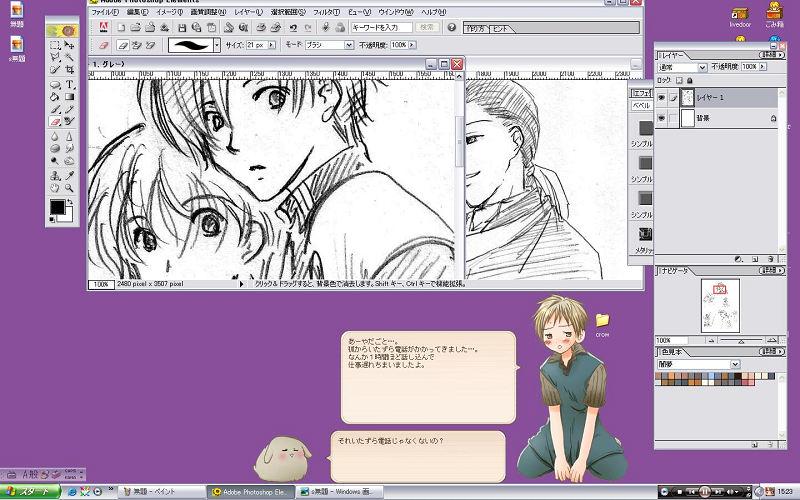This screenshot has height=500, width=800.
Task: Click the Save icon in shortcuts bar
Action: tap(182, 28)
